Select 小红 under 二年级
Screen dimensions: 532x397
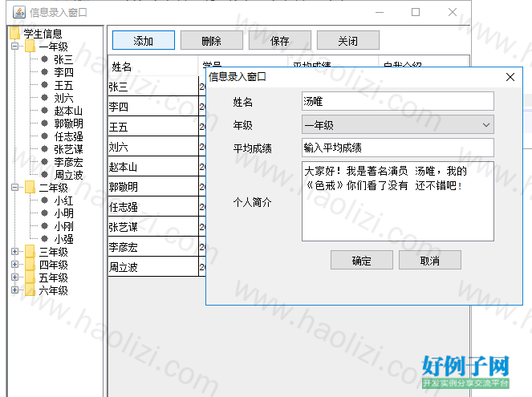(63, 201)
